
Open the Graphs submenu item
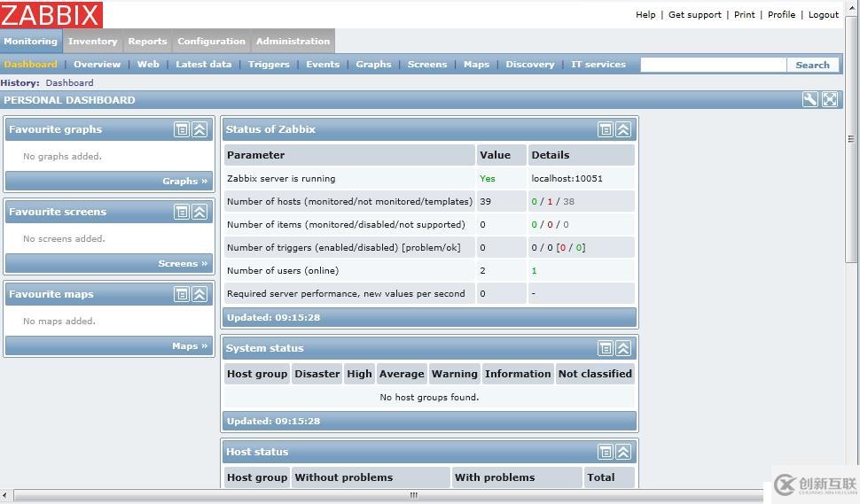[373, 64]
